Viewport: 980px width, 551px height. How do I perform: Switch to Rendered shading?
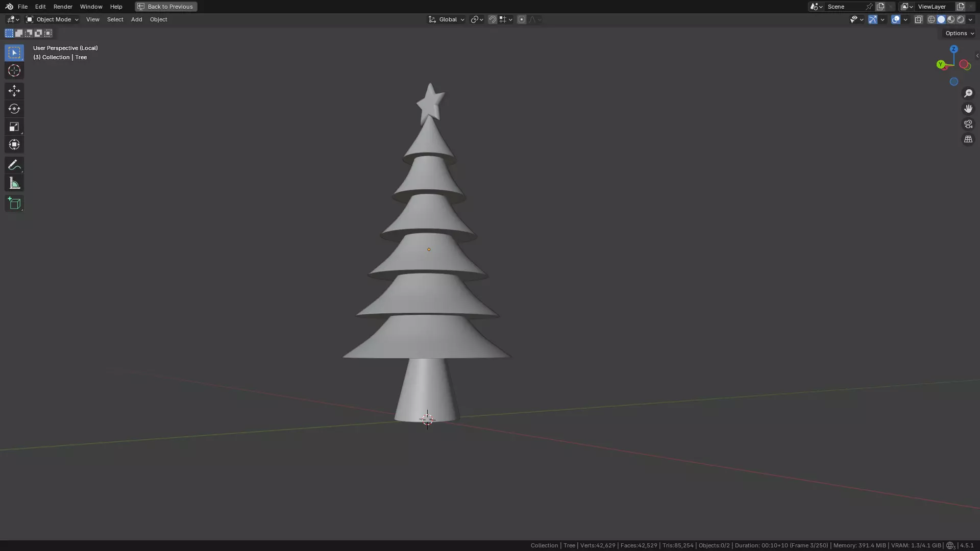coord(961,19)
